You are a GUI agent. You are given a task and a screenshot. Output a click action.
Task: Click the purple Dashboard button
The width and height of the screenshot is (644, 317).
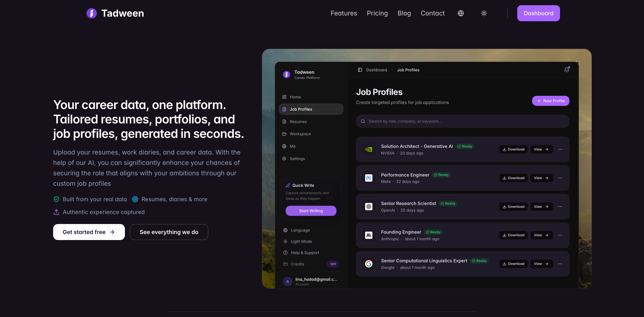(x=539, y=13)
